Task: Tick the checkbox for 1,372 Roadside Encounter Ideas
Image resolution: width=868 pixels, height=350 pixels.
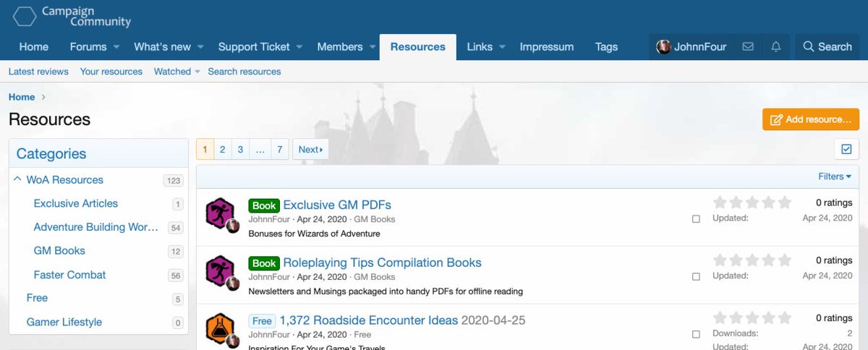Action: coord(696,334)
